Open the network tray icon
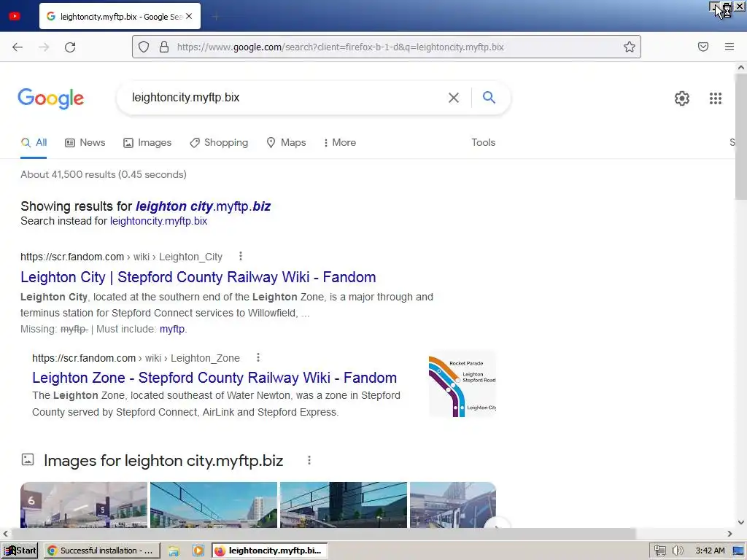The height and width of the screenshot is (560, 747). [659, 551]
